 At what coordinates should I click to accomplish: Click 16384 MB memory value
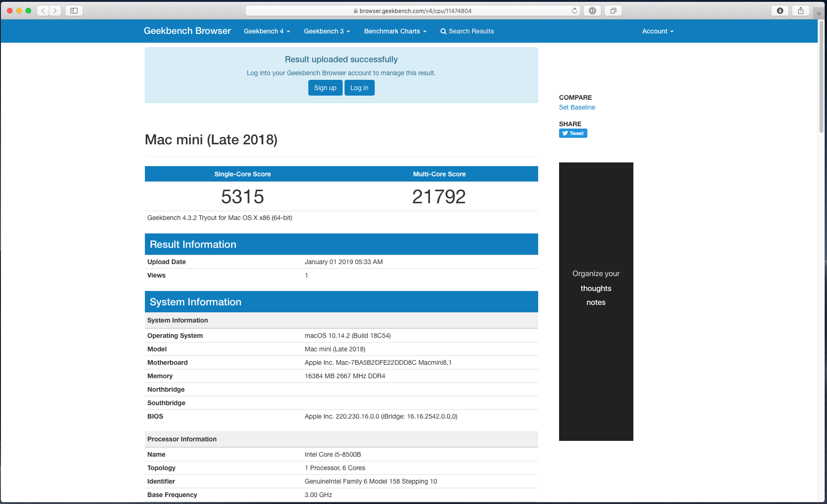click(x=345, y=376)
